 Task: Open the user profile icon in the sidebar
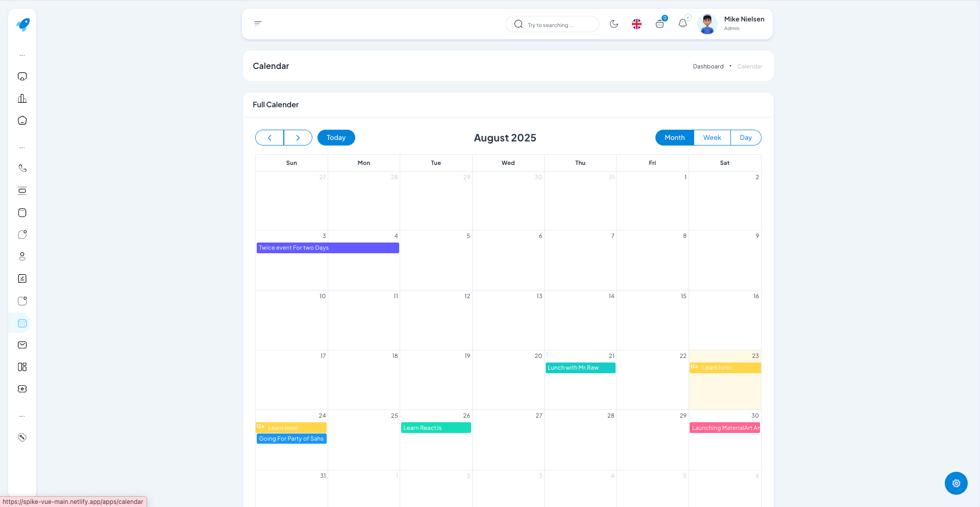point(22,256)
